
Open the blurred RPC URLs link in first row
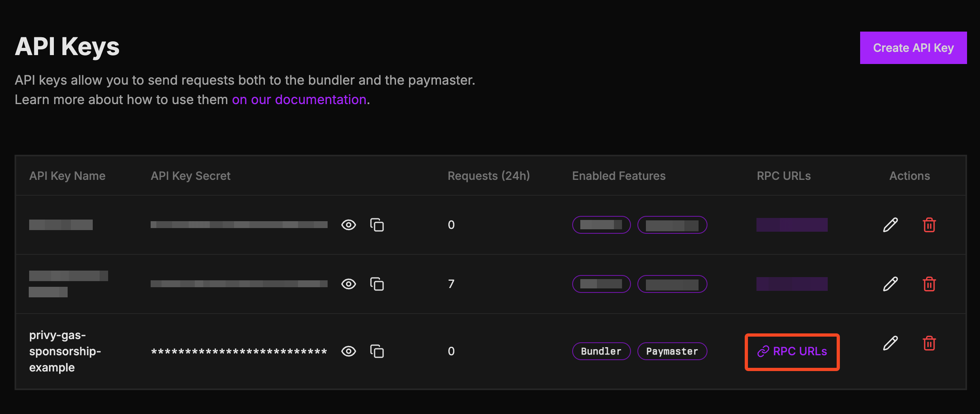pyautogui.click(x=792, y=225)
